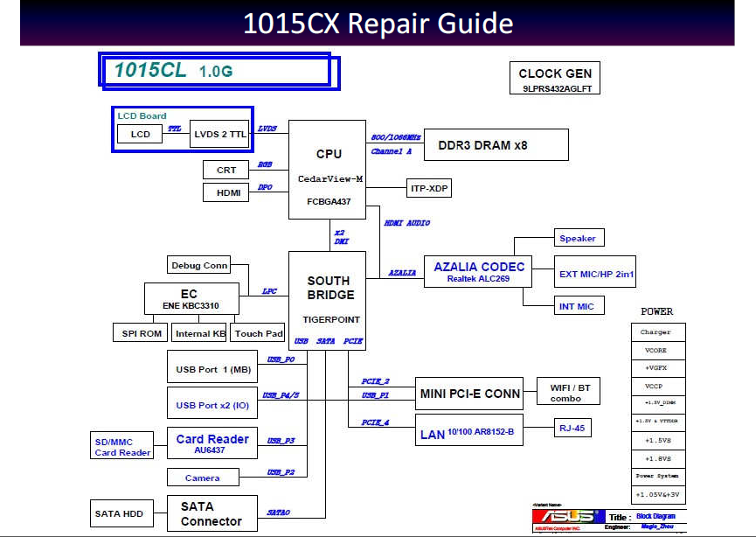Click the 'INT MIC' block
The image size is (756, 537).
click(579, 305)
